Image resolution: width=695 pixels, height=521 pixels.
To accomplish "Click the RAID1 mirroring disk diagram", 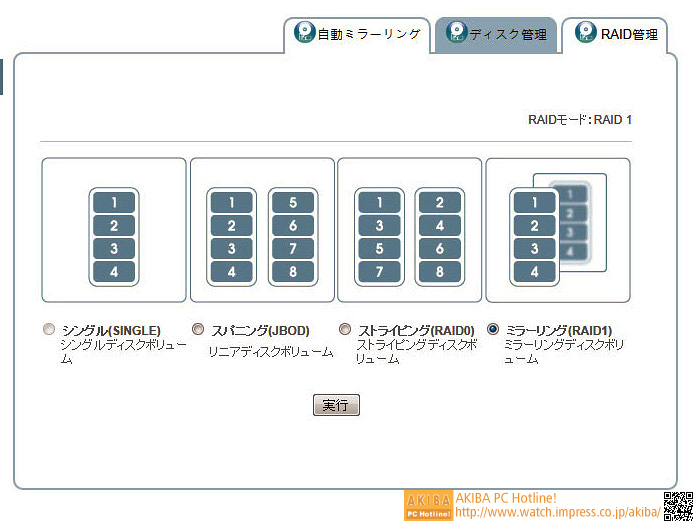I will pos(557,230).
